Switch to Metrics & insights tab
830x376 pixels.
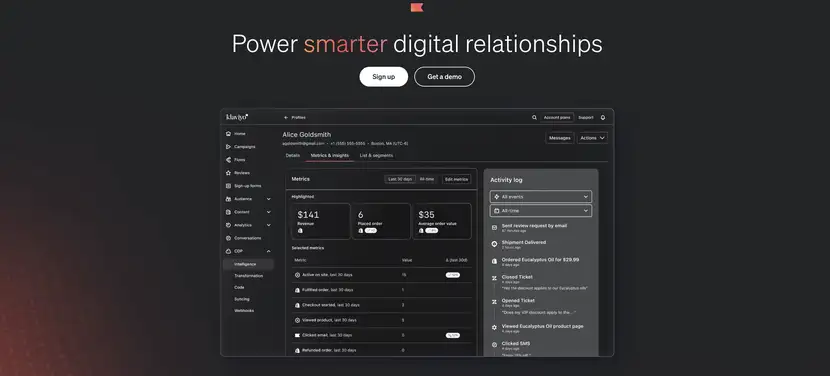click(330, 156)
